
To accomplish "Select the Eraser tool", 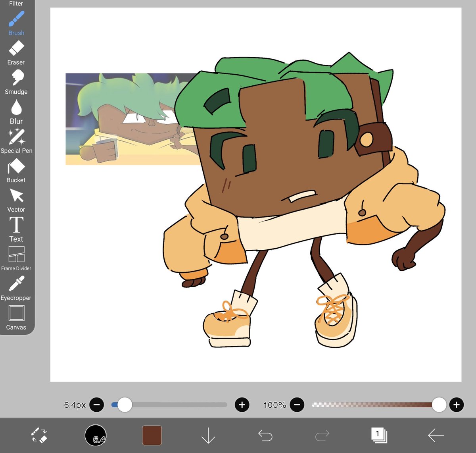I will click(x=16, y=53).
